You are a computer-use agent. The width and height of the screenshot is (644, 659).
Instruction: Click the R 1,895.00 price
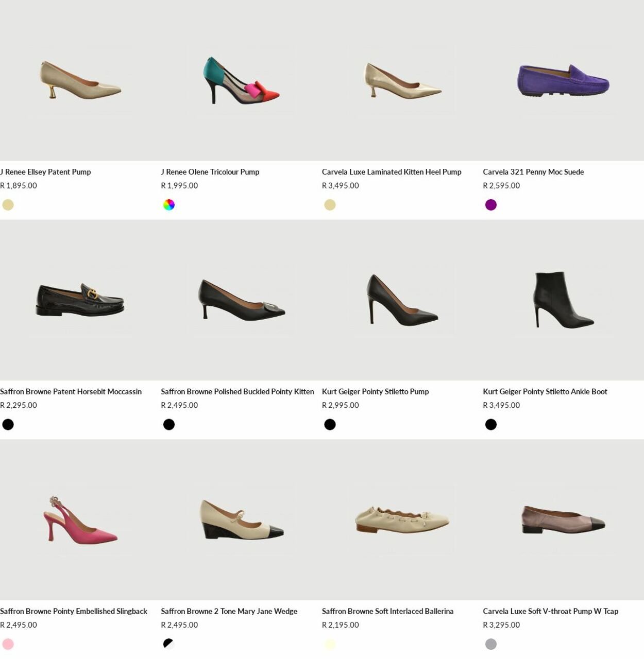[x=19, y=186]
